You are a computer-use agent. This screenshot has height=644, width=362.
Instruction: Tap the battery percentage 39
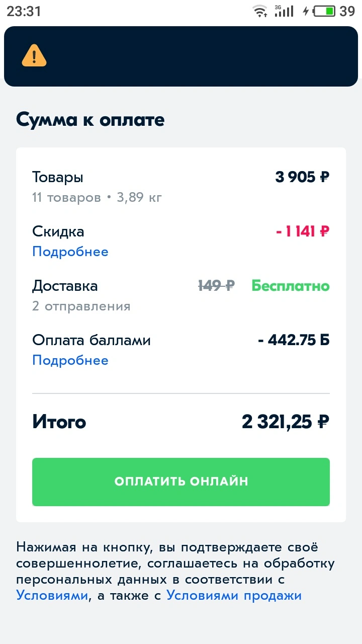[x=347, y=11]
